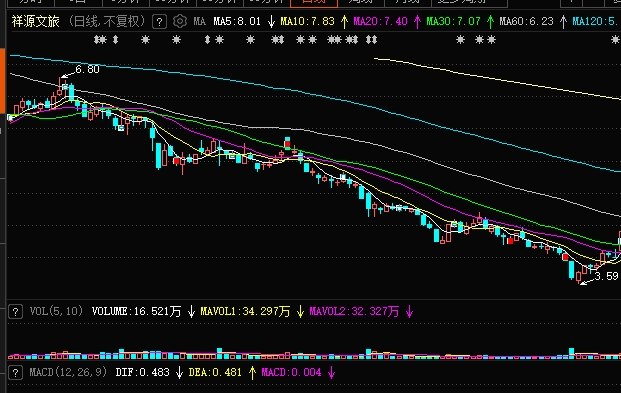Screen dimensions: 621x393
Task: Select the MAVOL1:34.297万 reading
Action: pos(245,311)
